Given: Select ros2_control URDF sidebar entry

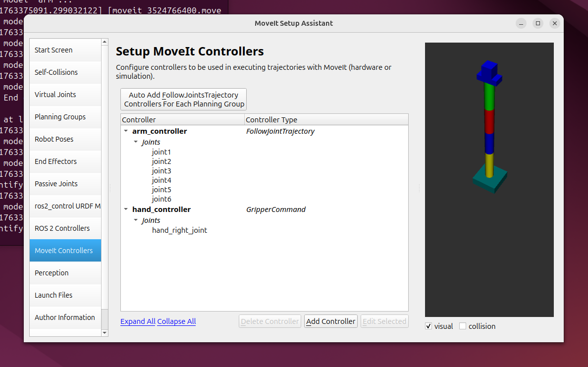Looking at the screenshot, I should (65, 206).
